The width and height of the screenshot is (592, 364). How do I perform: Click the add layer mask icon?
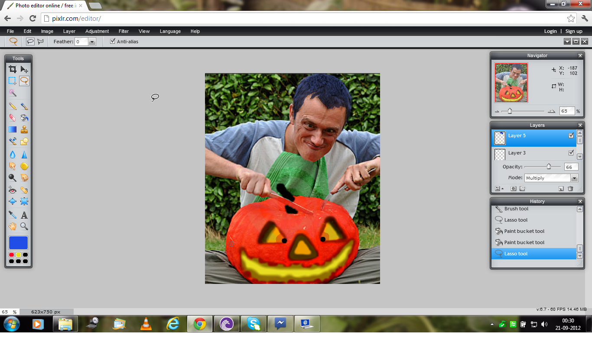[x=513, y=189]
